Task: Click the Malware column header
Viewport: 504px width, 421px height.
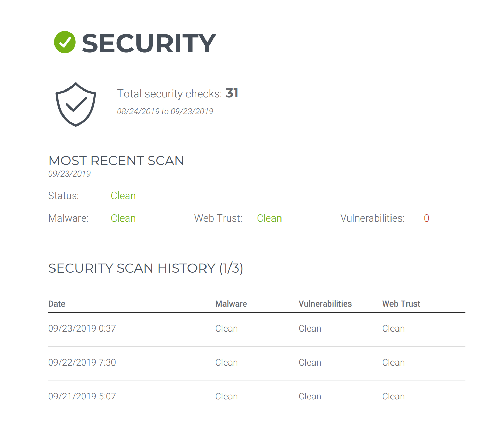Action: coord(231,304)
